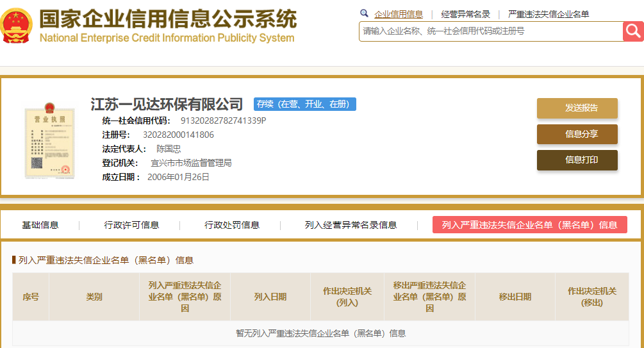Image resolution: width=644 pixels, height=348 pixels.
Task: Click the 作出决定机关(移出) column header
Action: point(592,297)
